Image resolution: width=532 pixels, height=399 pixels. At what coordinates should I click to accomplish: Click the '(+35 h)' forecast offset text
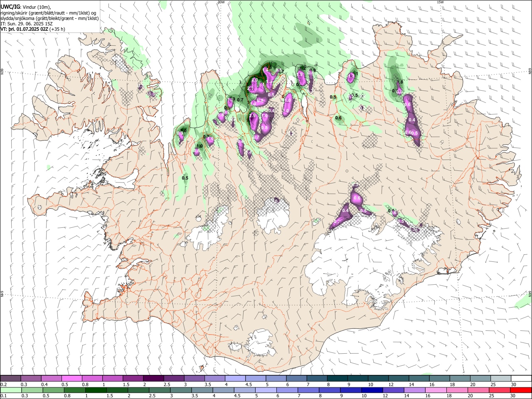[x=57, y=29]
